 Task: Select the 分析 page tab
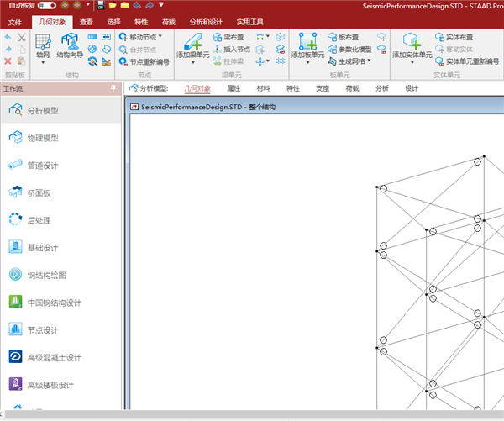[x=382, y=88]
